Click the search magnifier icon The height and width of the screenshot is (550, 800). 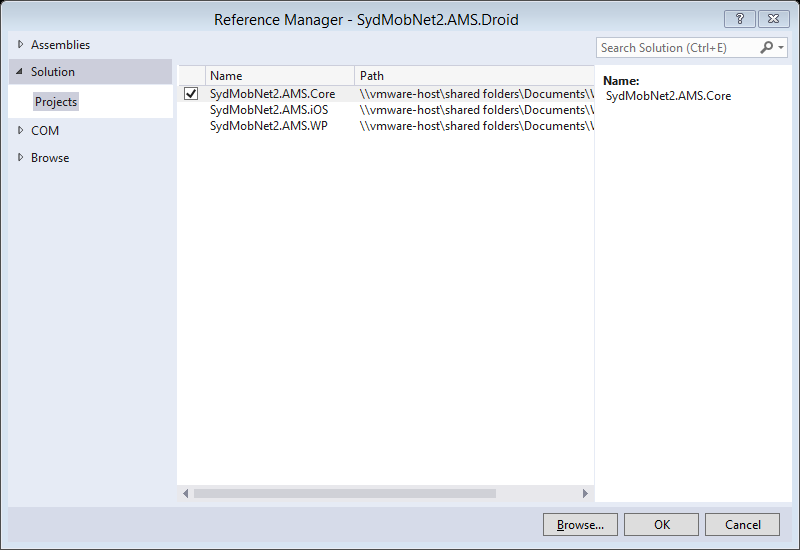(x=766, y=47)
